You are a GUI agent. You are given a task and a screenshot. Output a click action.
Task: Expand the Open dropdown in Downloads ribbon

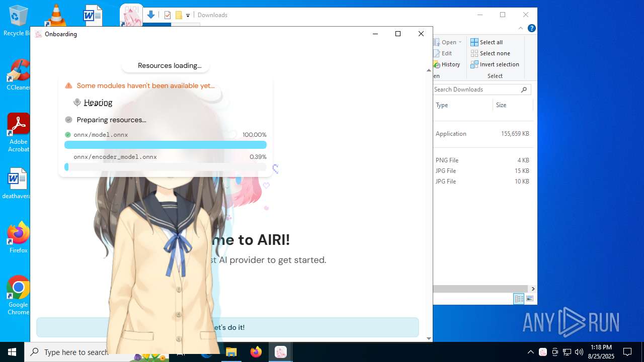coord(460,42)
